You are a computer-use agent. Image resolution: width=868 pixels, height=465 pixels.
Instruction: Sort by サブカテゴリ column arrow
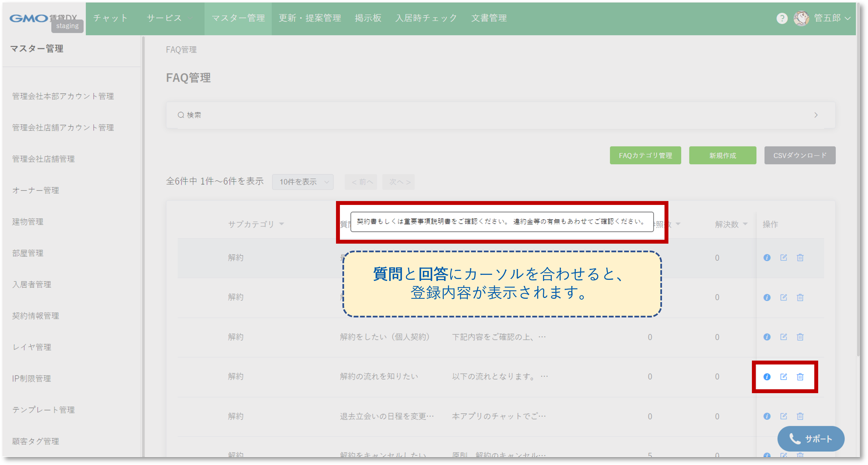(x=282, y=224)
